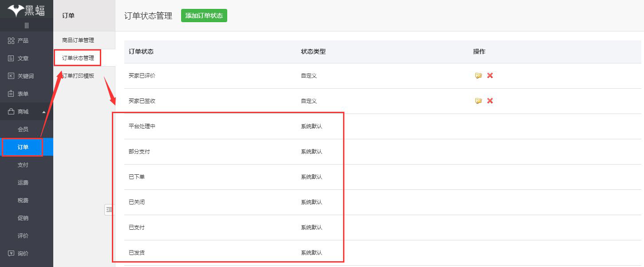Viewport: 644px width, 267px height.
Task: Navigate to 支付 settings
Action: (x=23, y=165)
